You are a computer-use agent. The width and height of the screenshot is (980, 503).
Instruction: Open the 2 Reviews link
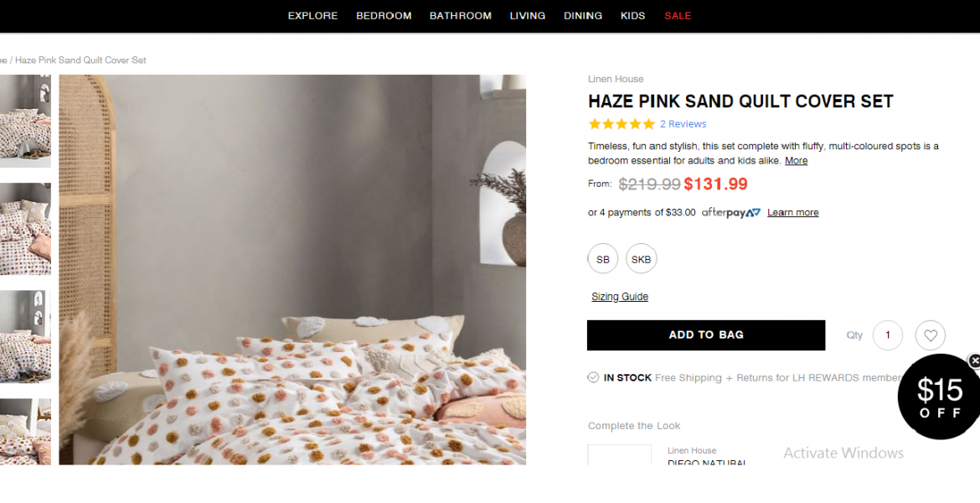tap(683, 124)
